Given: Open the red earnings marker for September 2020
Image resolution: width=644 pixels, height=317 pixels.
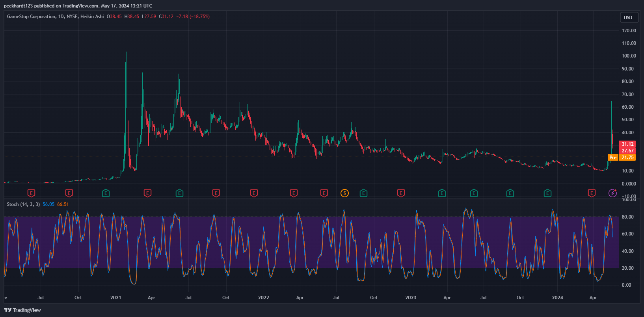Looking at the screenshot, I should pyautogui.click(x=69, y=193).
